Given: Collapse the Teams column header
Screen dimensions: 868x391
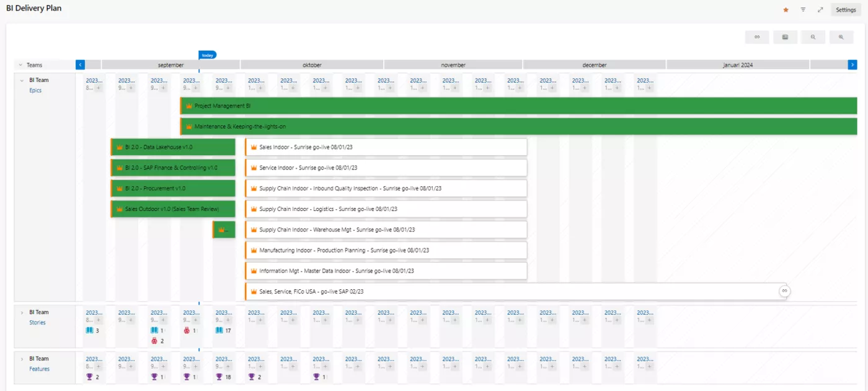Looking at the screenshot, I should (x=20, y=65).
